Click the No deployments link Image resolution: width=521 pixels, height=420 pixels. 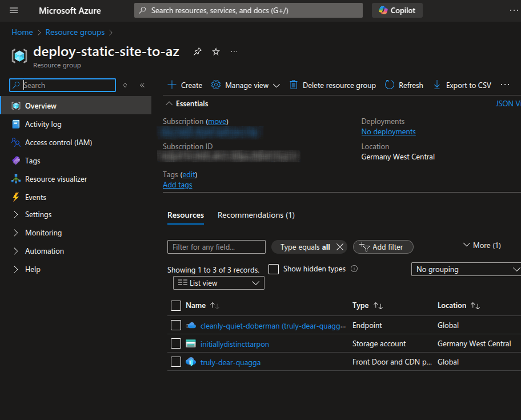[388, 132]
